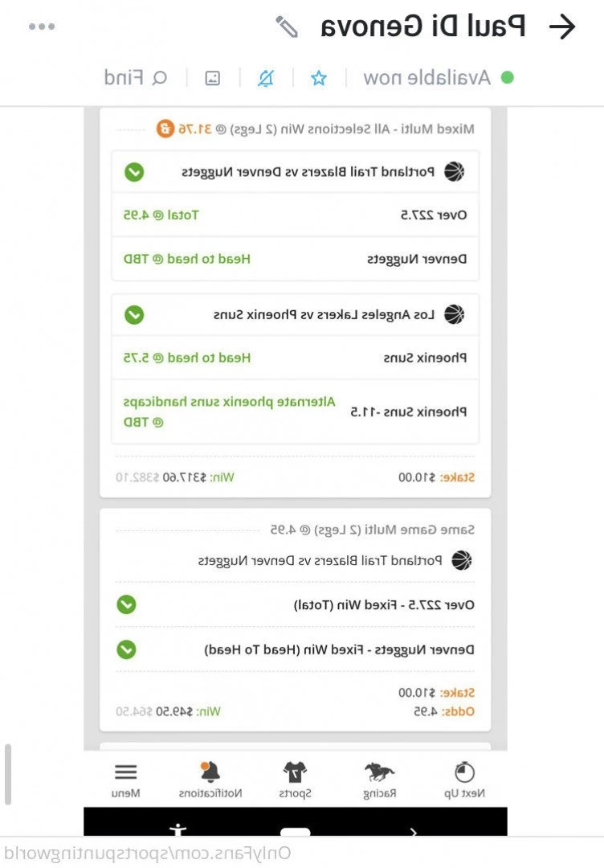Open the OnlyFans.com/sportspuntingworld link

click(x=147, y=853)
